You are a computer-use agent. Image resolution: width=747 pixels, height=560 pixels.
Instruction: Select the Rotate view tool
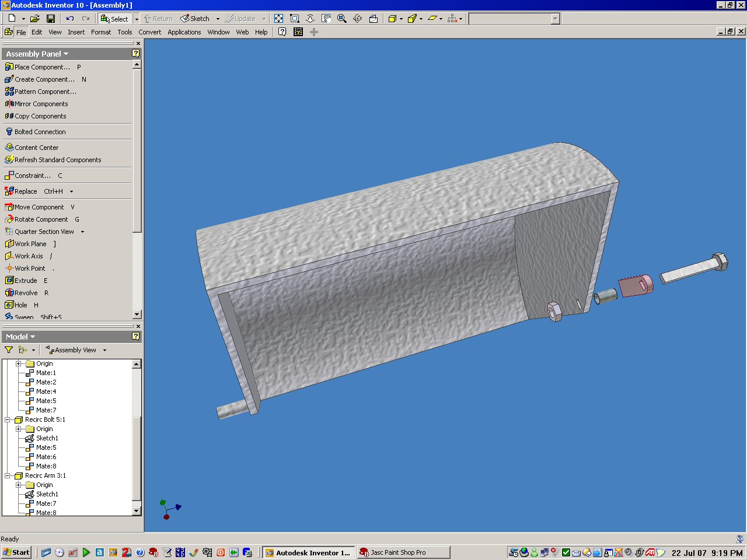pyautogui.click(x=358, y=19)
